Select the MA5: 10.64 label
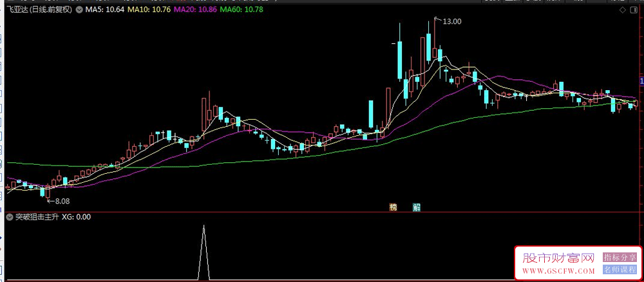This screenshot has height=282, width=644. pos(105,10)
